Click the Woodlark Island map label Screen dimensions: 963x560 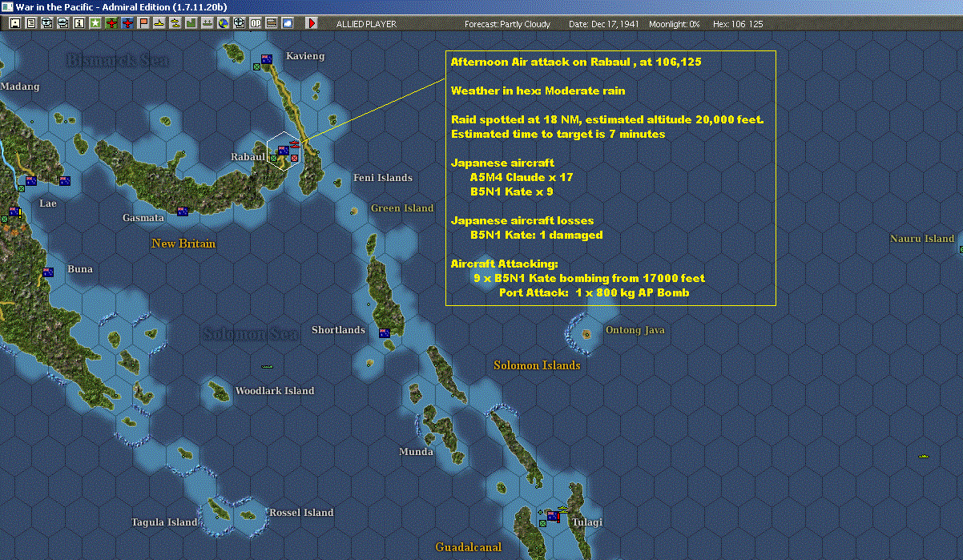coord(275,391)
